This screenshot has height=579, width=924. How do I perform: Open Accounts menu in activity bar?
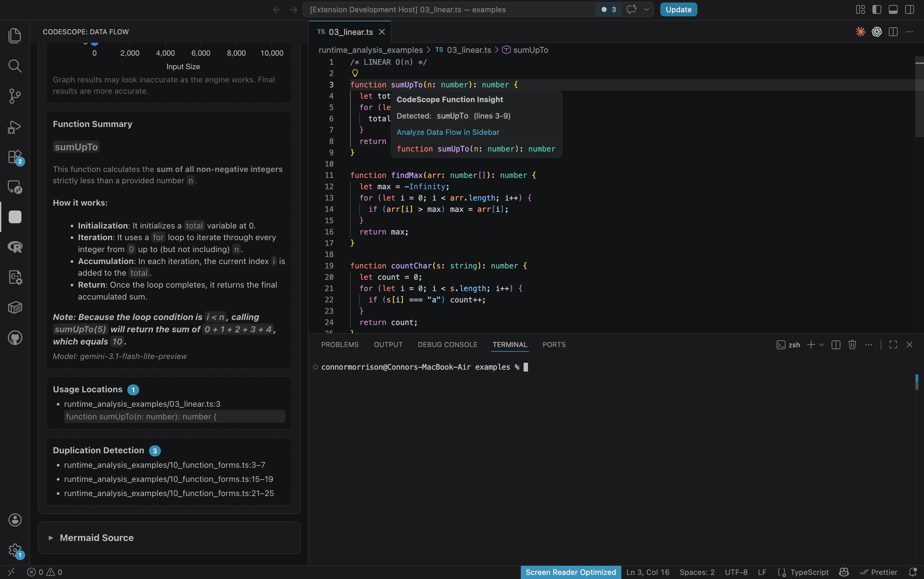tap(15, 520)
